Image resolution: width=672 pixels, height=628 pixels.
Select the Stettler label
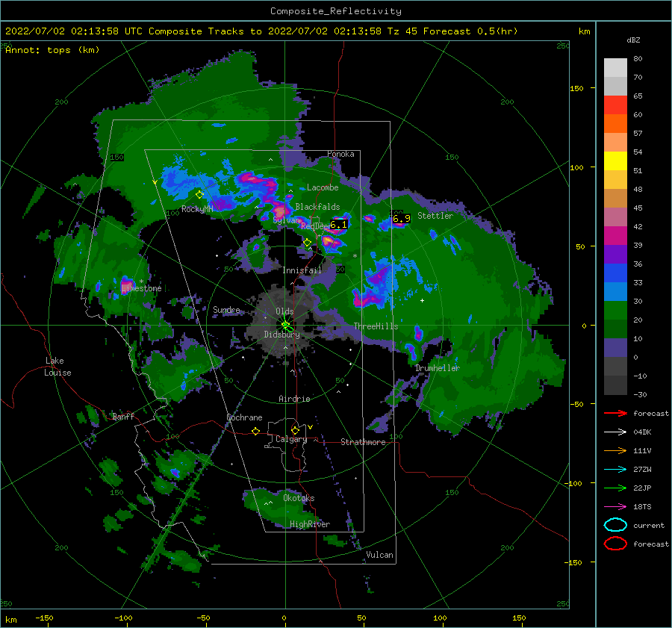tap(435, 216)
